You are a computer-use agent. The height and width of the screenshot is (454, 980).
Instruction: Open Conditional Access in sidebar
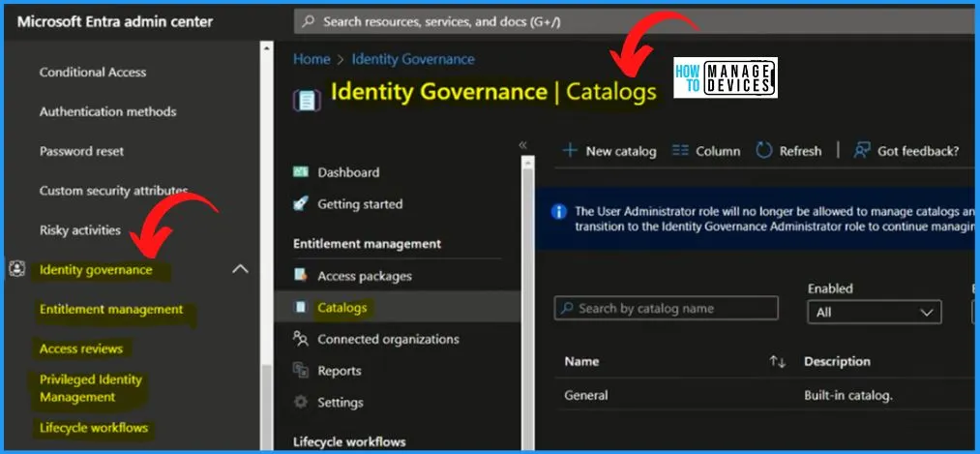(x=93, y=72)
